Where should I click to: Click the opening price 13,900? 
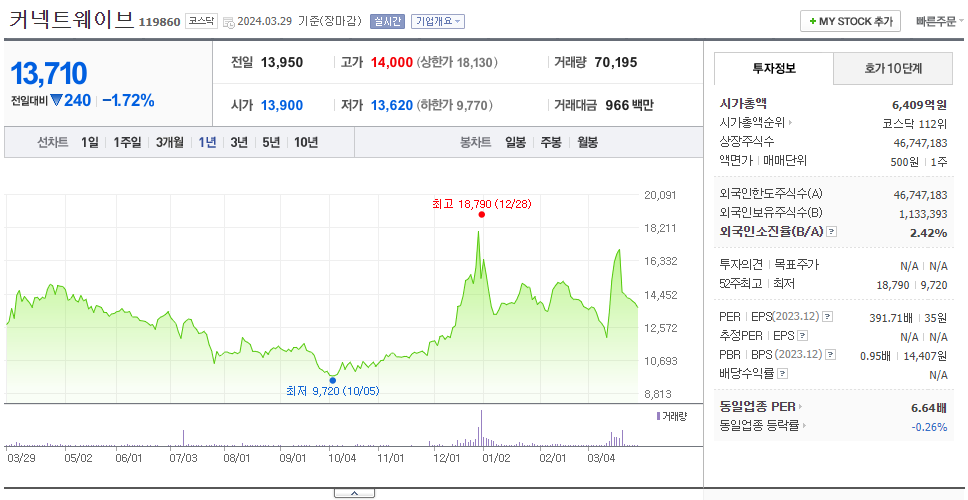pos(282,106)
